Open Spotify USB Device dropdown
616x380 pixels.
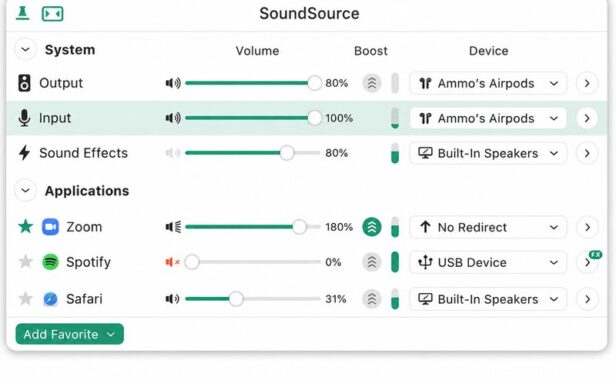(488, 262)
